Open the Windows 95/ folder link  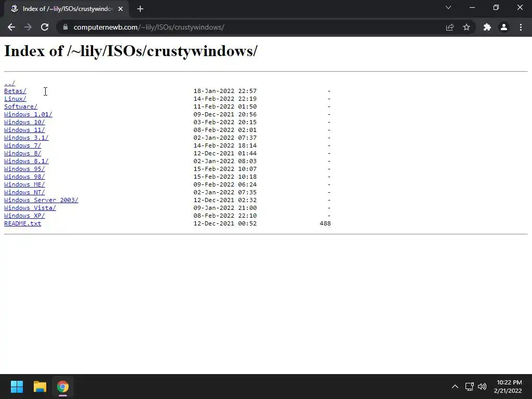point(24,169)
